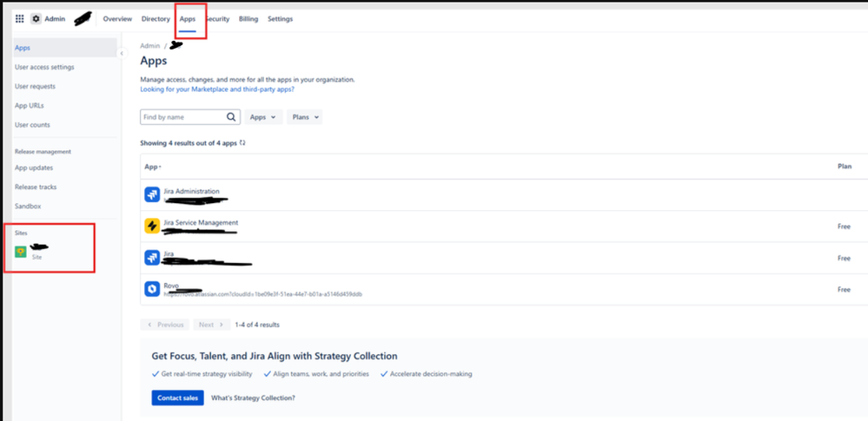Open User access settings in sidebar

click(44, 67)
